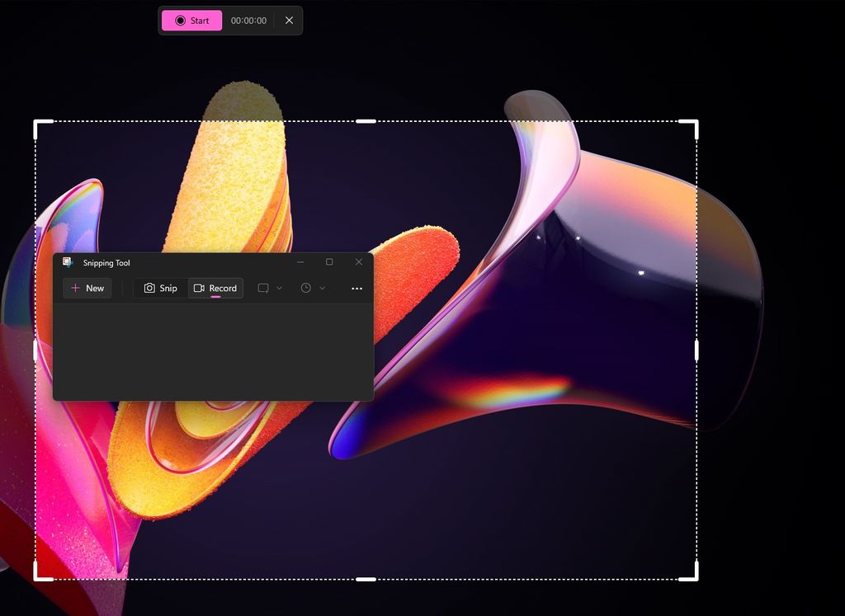Click the See more ellipsis icon

pos(356,288)
